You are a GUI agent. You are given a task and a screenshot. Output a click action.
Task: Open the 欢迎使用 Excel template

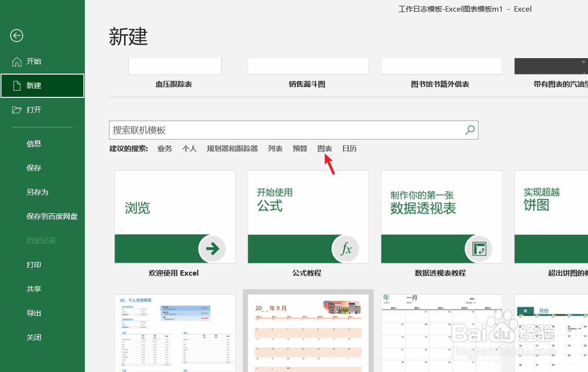[x=175, y=217]
